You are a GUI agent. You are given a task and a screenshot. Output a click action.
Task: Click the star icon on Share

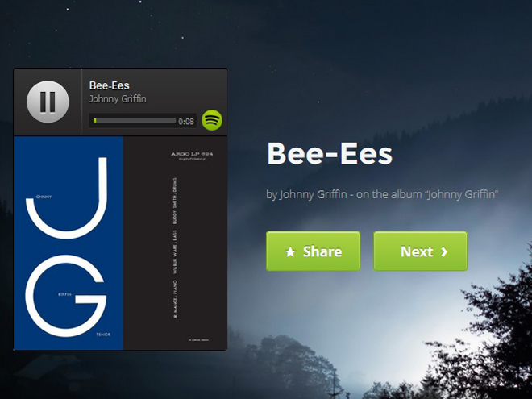pyautogui.click(x=290, y=251)
